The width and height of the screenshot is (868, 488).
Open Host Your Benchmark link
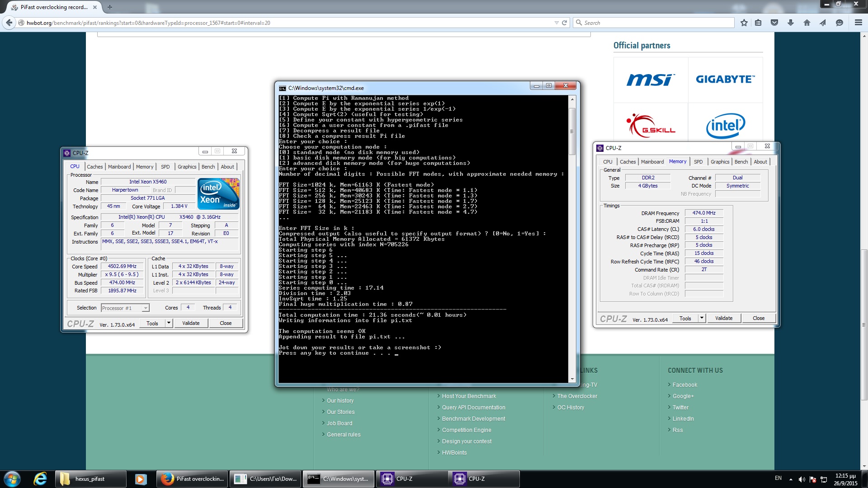469,396
